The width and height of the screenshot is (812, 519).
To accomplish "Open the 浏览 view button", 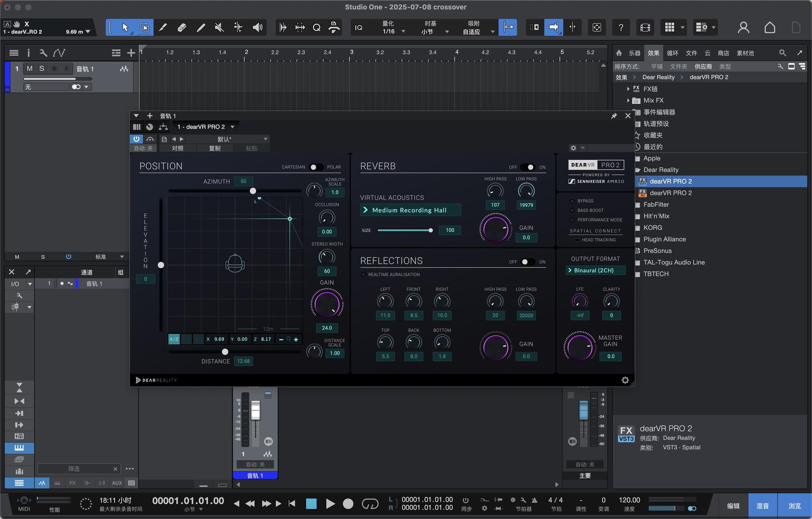I will [794, 506].
